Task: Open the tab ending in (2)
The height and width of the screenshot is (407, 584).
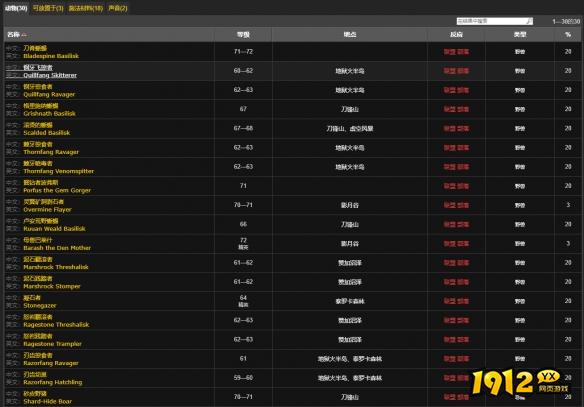Action: (x=118, y=8)
